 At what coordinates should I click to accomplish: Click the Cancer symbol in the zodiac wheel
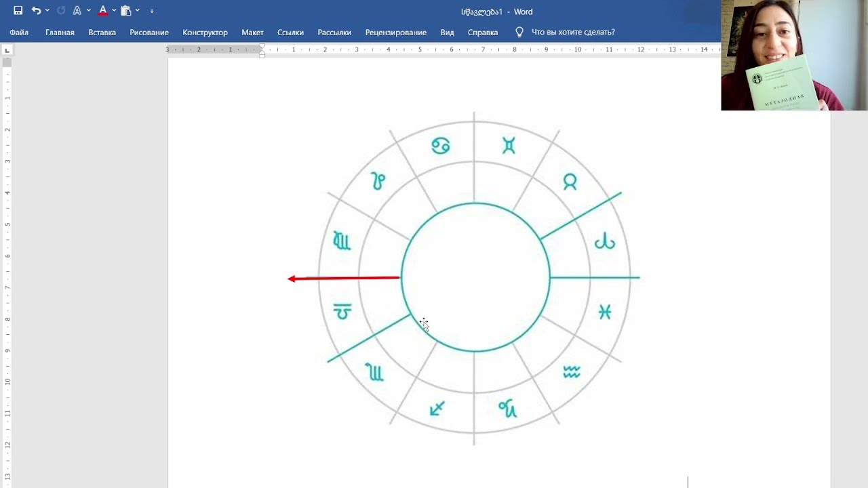coord(441,145)
